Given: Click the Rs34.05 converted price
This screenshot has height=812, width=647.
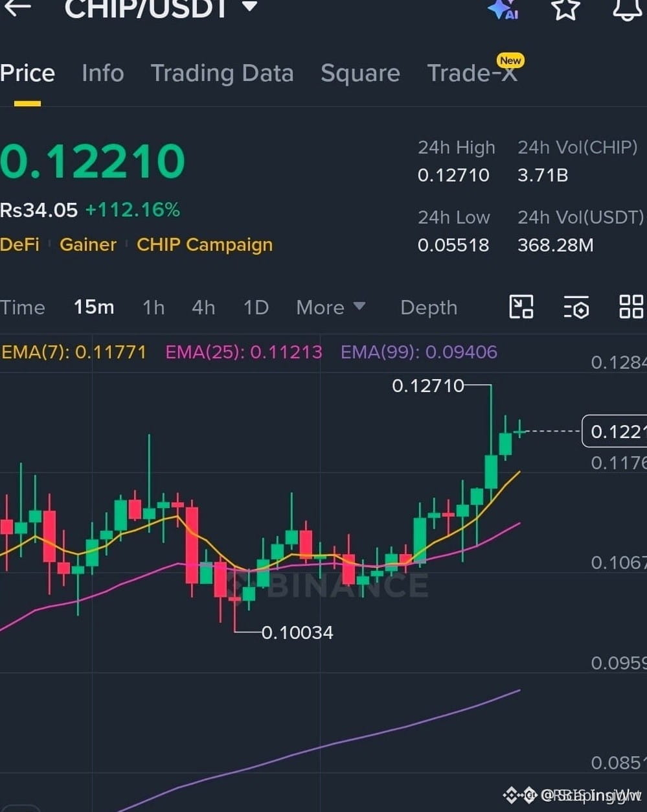Looking at the screenshot, I should tap(39, 210).
